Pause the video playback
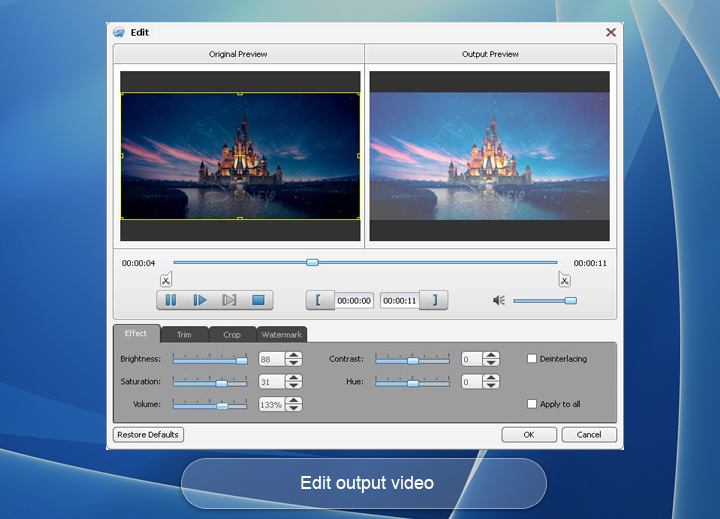This screenshot has height=519, width=720. click(171, 300)
